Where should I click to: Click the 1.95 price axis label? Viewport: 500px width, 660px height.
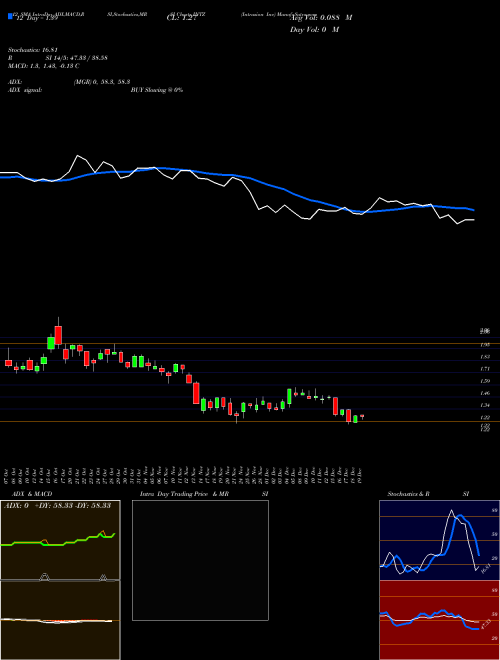pos(485,345)
